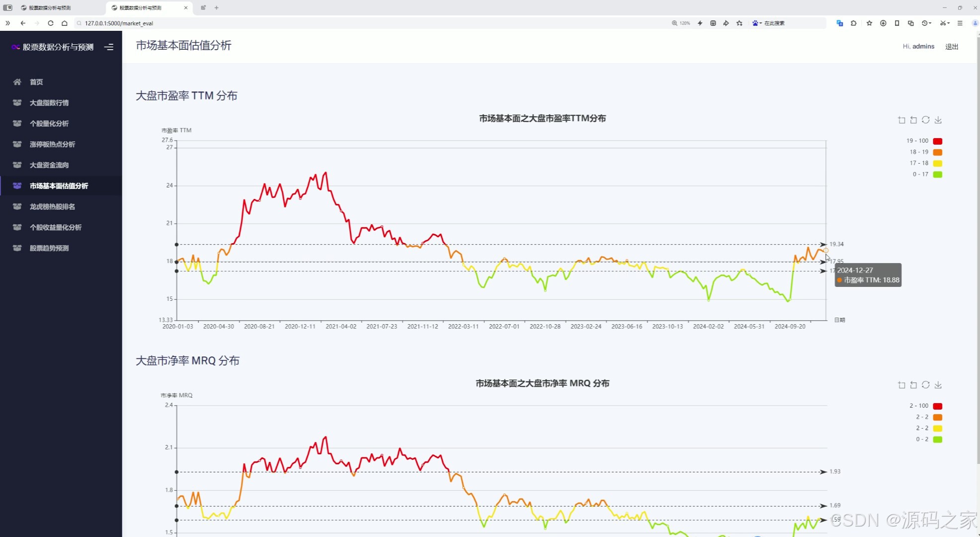
Task: Click the yellow 2 - 2 swatch in the PB MRQ legend
Action: point(937,428)
